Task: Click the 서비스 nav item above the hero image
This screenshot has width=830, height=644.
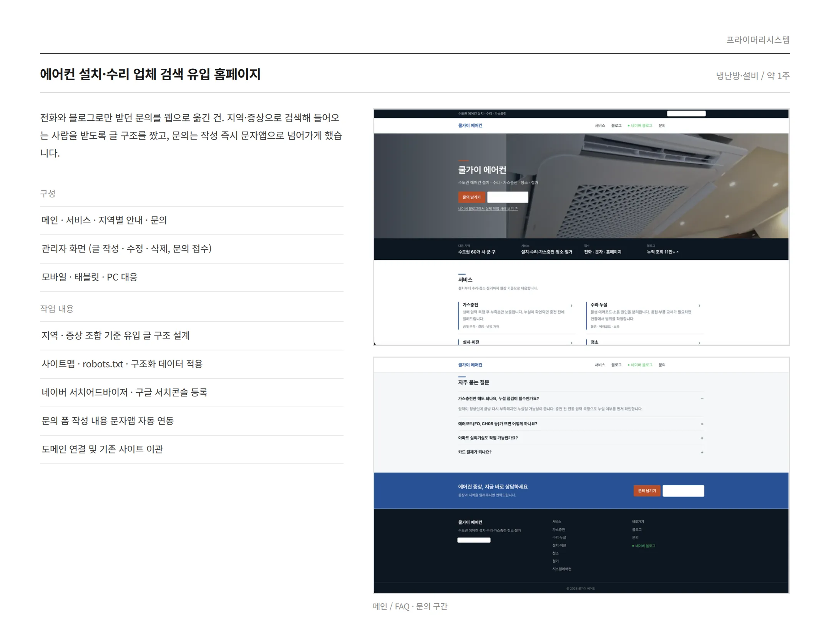Action: pyautogui.click(x=600, y=126)
